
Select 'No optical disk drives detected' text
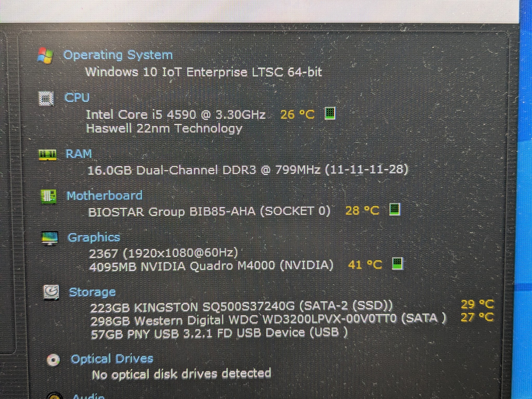[x=182, y=374]
